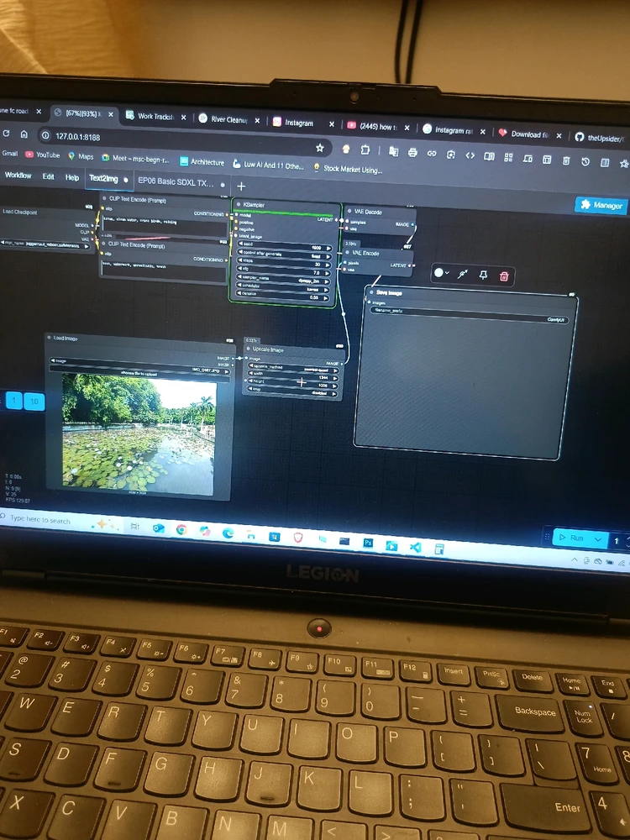Click the positive prompt text box

click(x=164, y=227)
